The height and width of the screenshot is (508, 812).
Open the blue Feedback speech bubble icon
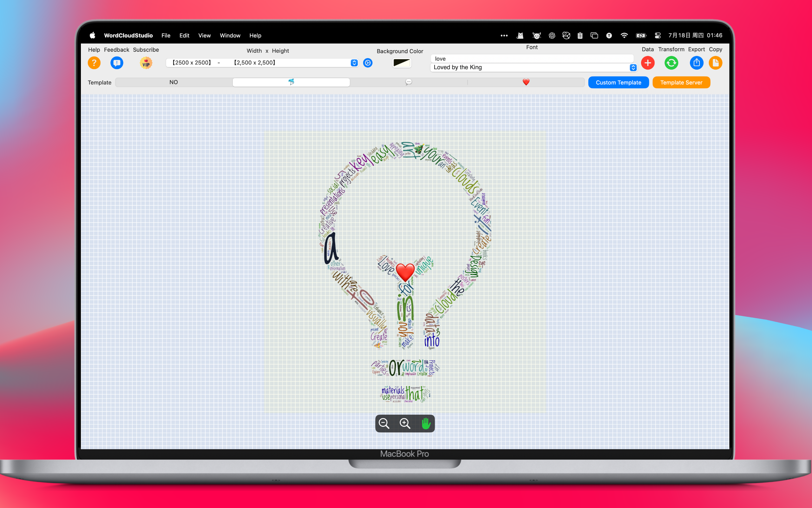tap(117, 63)
